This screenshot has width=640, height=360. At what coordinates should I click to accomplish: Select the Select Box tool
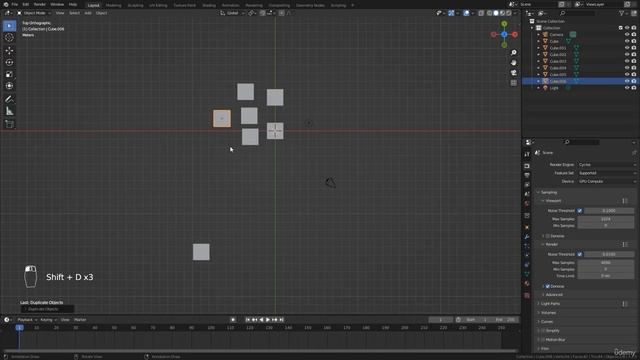[9, 26]
